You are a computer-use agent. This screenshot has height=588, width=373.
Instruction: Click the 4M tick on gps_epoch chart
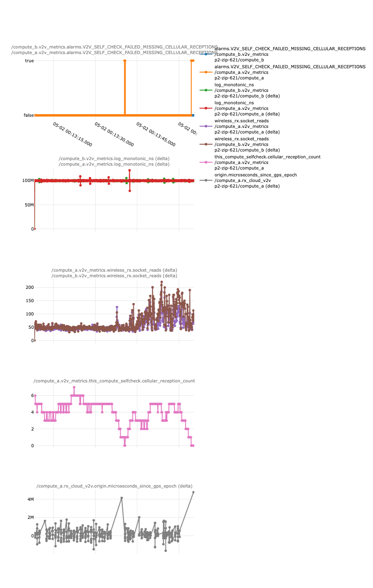point(30,499)
